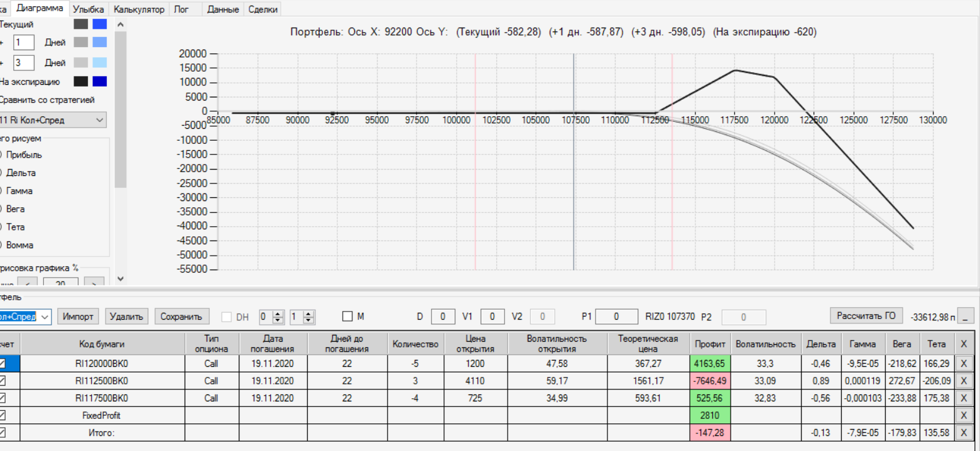Open the Лог tab

click(180, 9)
